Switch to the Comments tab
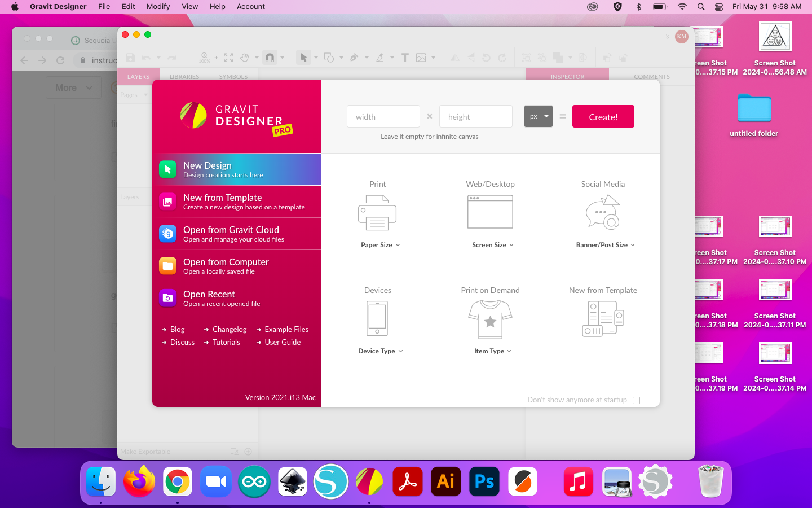The width and height of the screenshot is (812, 508). [x=652, y=77]
